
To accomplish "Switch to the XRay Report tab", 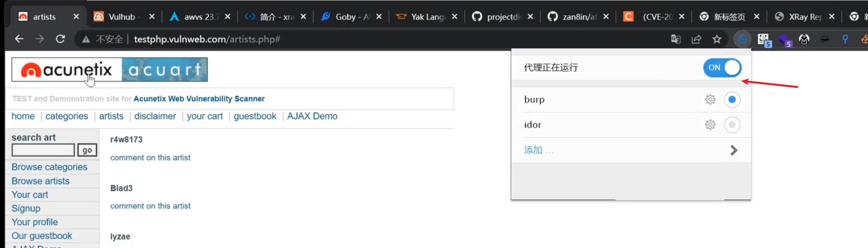I will (805, 17).
